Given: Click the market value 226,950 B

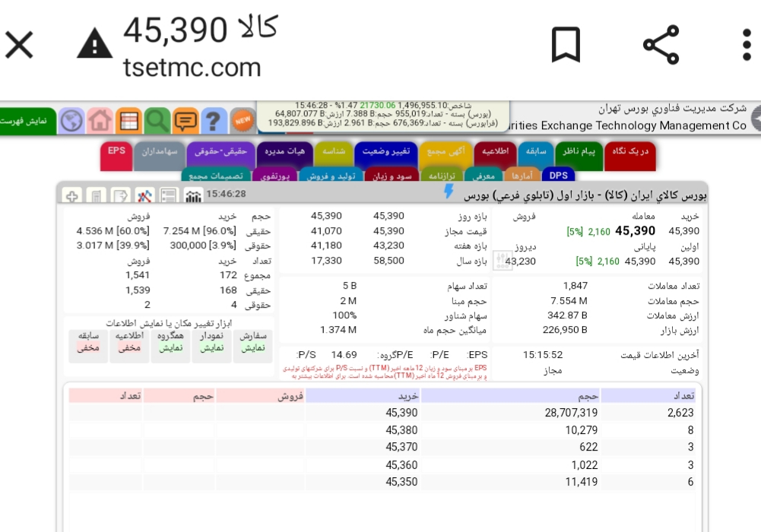Looking at the screenshot, I should click(565, 330).
